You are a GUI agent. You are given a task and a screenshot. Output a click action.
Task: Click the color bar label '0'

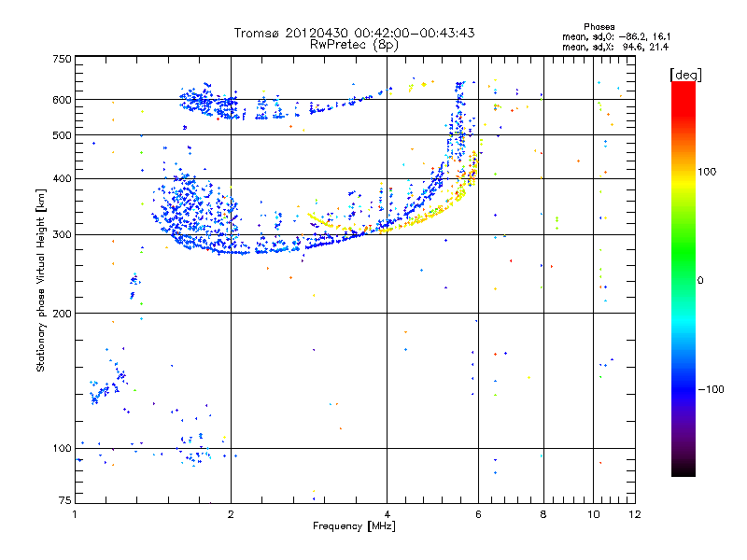pos(700,281)
